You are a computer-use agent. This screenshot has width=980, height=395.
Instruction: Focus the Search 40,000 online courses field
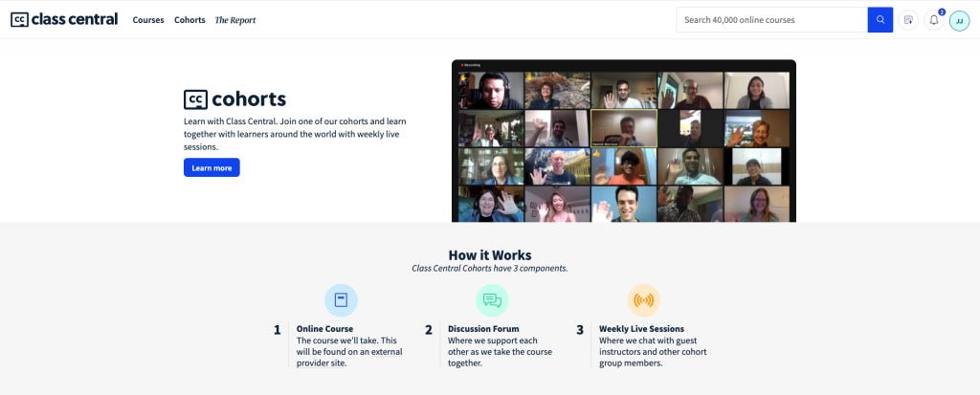[x=772, y=20]
